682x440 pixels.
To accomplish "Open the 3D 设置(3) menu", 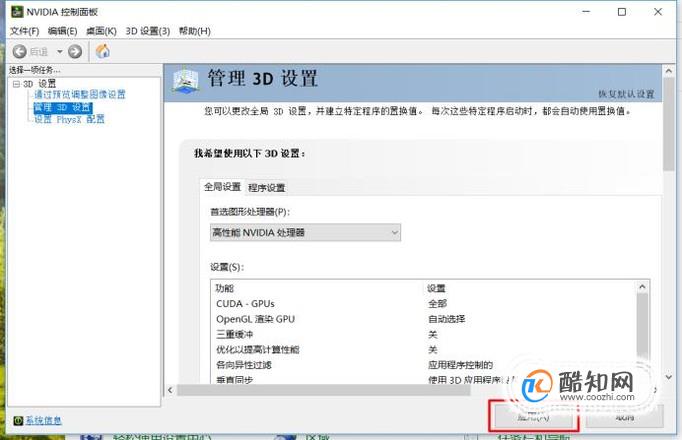I will pyautogui.click(x=147, y=31).
